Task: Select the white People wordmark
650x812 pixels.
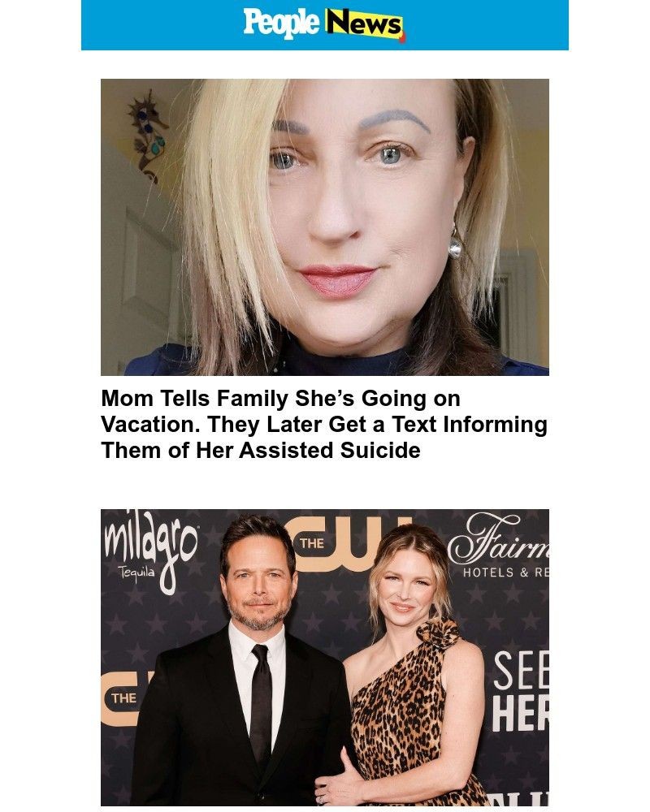Action: [x=281, y=24]
